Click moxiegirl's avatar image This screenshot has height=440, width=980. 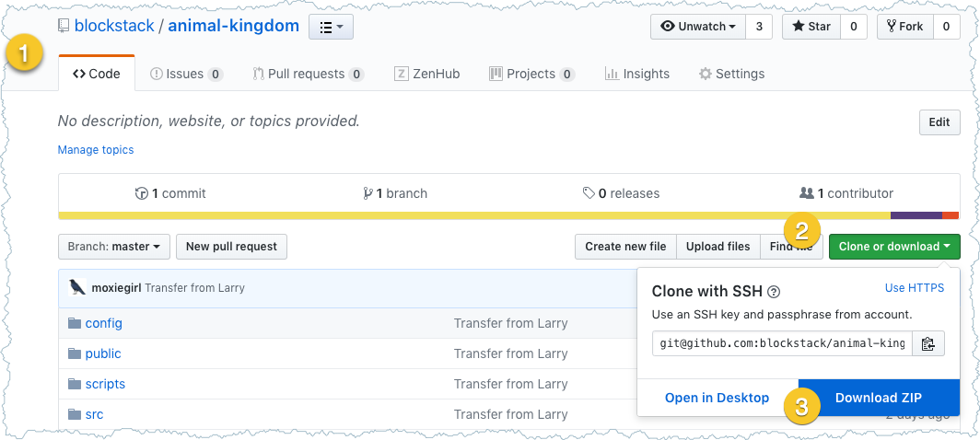[x=77, y=287]
